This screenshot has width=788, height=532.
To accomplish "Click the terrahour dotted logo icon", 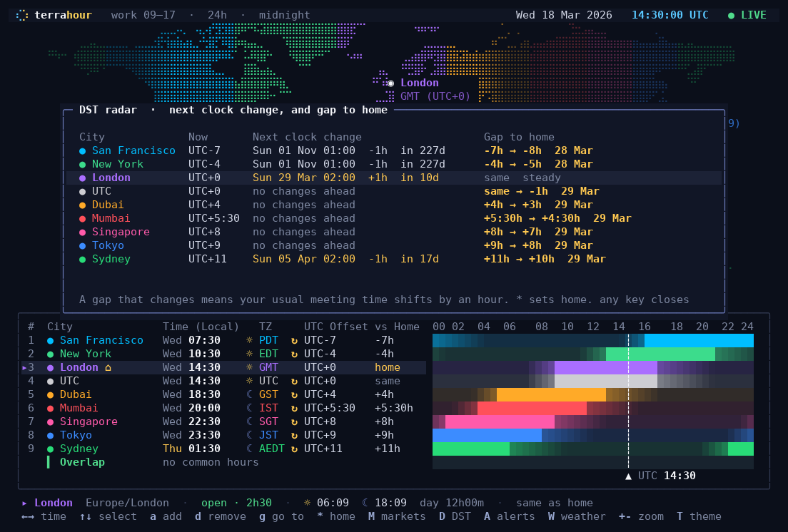I will [21, 15].
